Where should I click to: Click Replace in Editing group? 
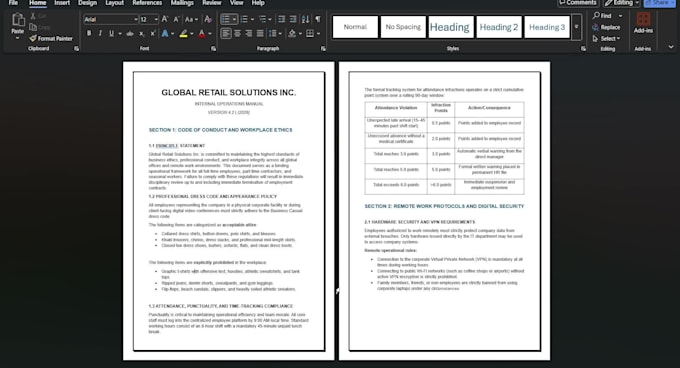click(606, 27)
